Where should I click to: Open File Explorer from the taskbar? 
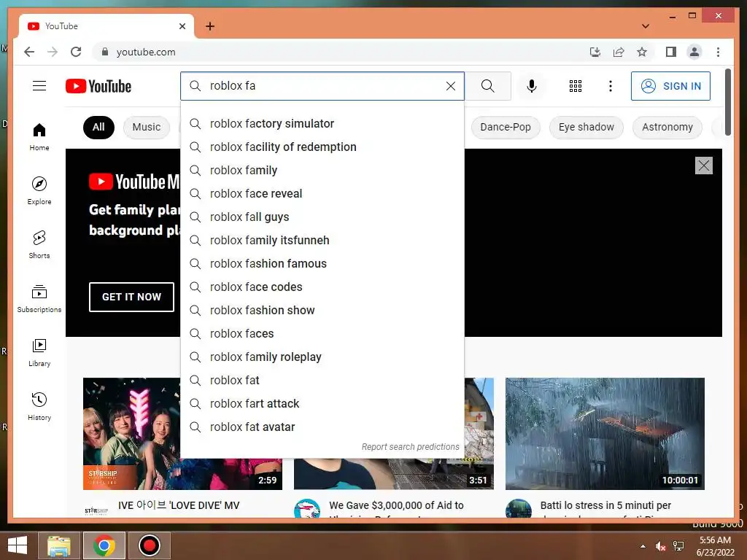click(x=59, y=545)
